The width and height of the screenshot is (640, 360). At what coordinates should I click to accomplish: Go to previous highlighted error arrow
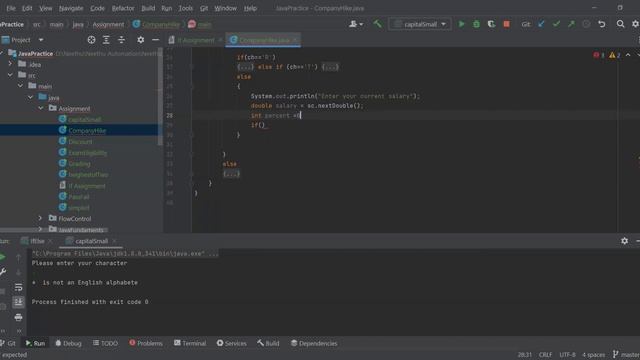click(628, 55)
